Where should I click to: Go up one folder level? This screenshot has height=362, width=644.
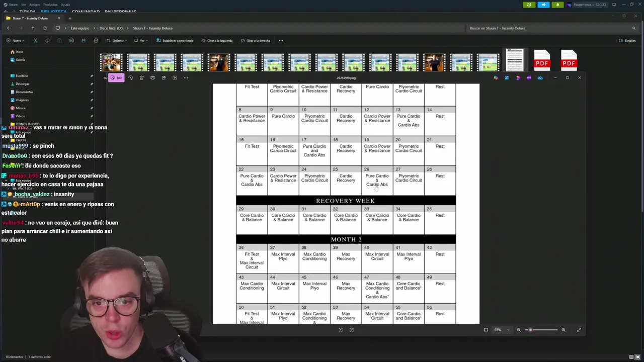tap(33, 28)
